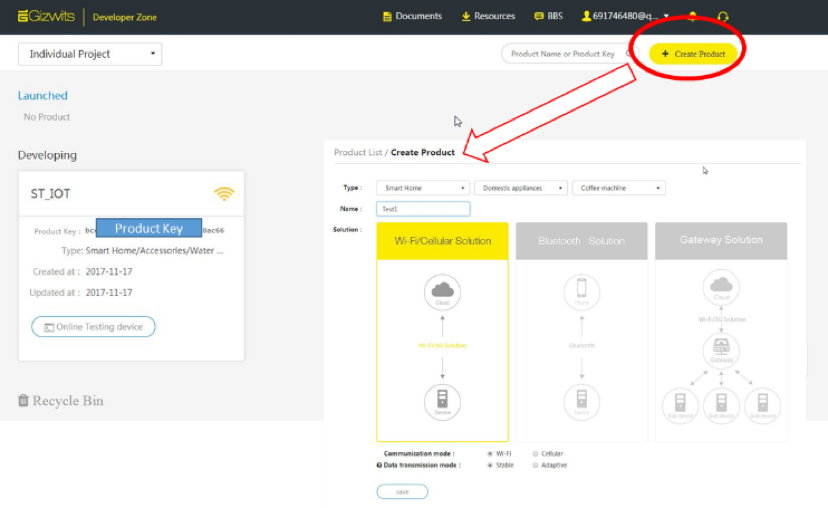Click the Online Testing device button
Viewport: 828px width, 508px height.
[93, 327]
